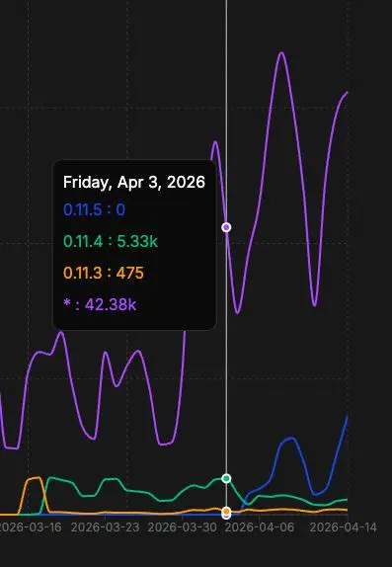Click the green 0.11.4 data point marker
392x567 pixels.
point(226,478)
